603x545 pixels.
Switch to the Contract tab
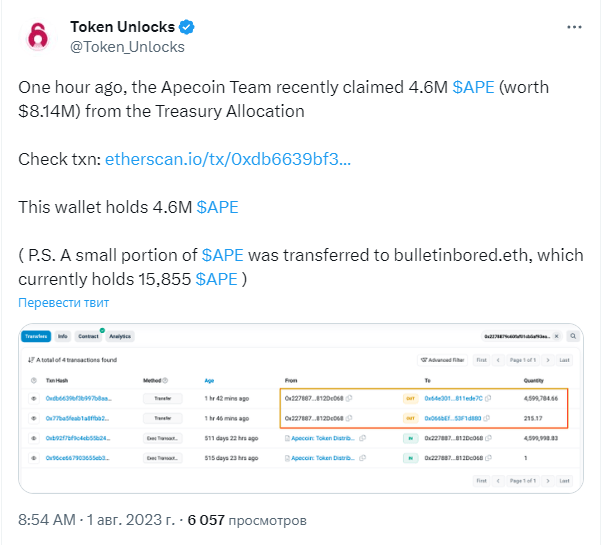(x=88, y=336)
